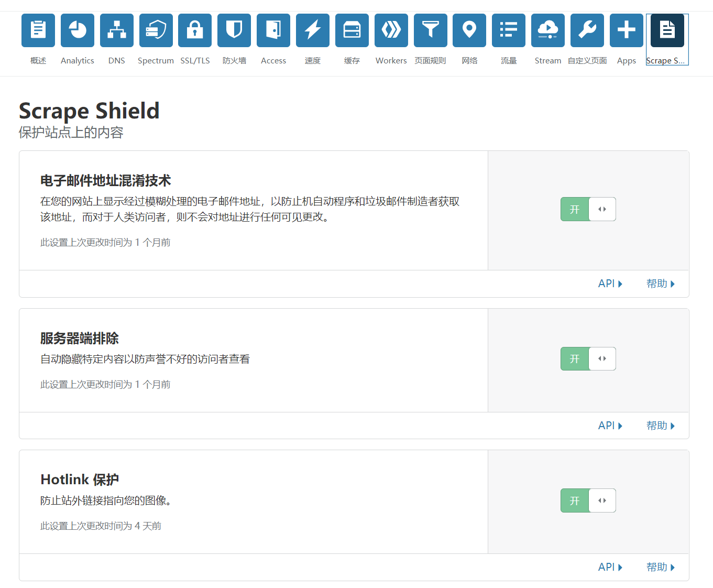Click the Stream tab label
Screen dimensions: 713x588
pyautogui.click(x=548, y=61)
